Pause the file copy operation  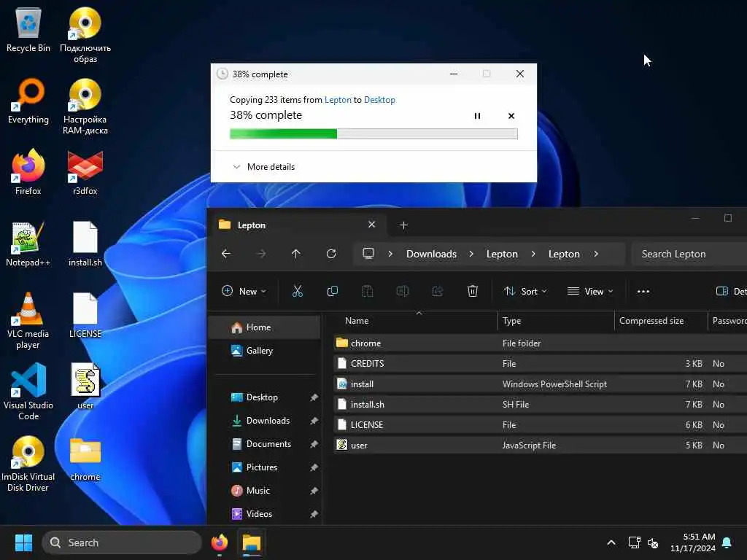pos(477,116)
